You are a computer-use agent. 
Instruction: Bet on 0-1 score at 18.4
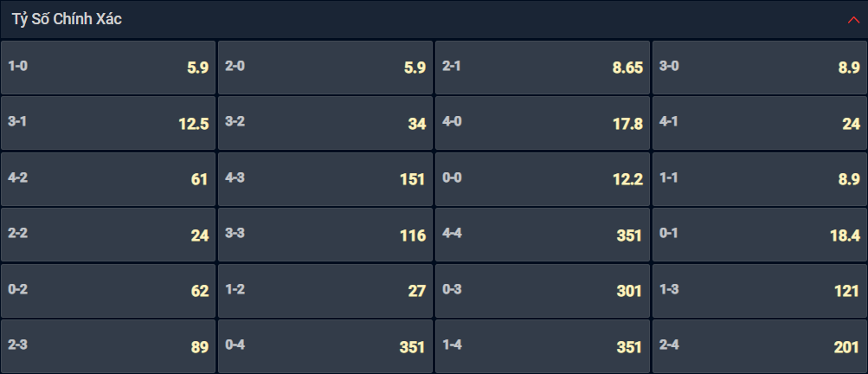point(760,235)
